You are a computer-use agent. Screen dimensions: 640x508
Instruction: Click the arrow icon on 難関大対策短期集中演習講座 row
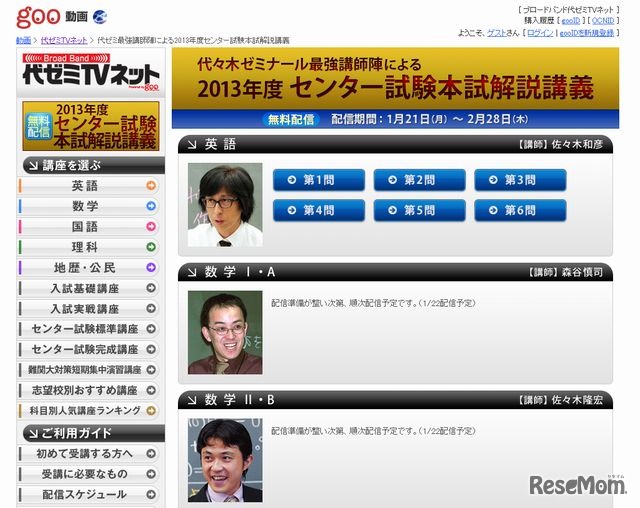point(151,370)
